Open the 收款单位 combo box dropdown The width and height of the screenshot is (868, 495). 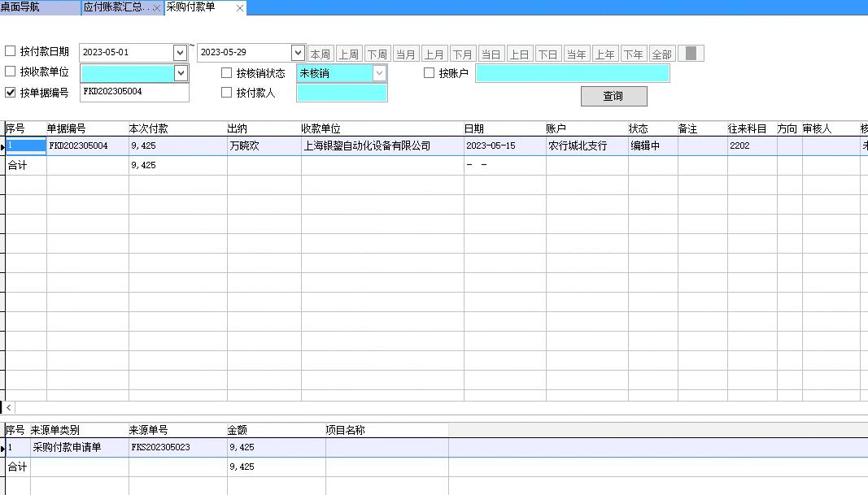(181, 73)
